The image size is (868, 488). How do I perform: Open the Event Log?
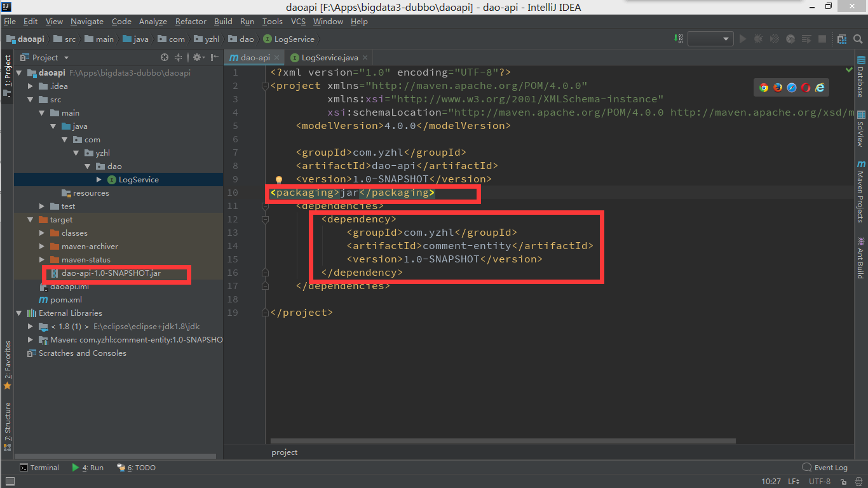pyautogui.click(x=825, y=468)
